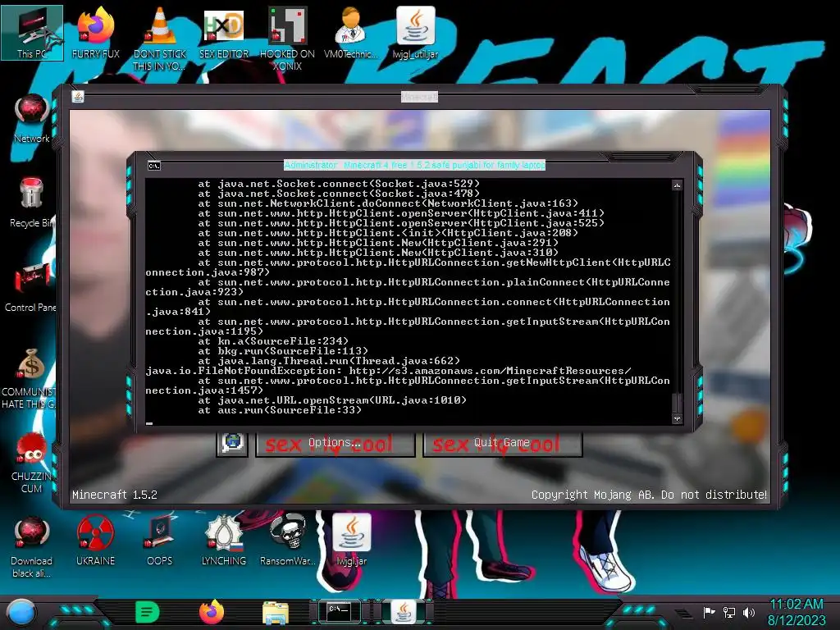Click the Start orb on taskbar
The width and height of the screenshot is (840, 630).
coord(21,612)
